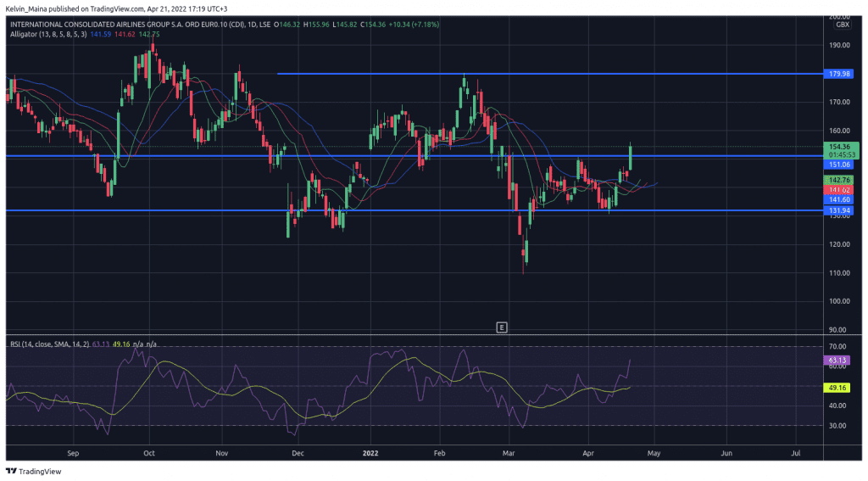Click the Kelvin_Maina published on TradingView.com header
868x481 pixels.
[x=116, y=8]
